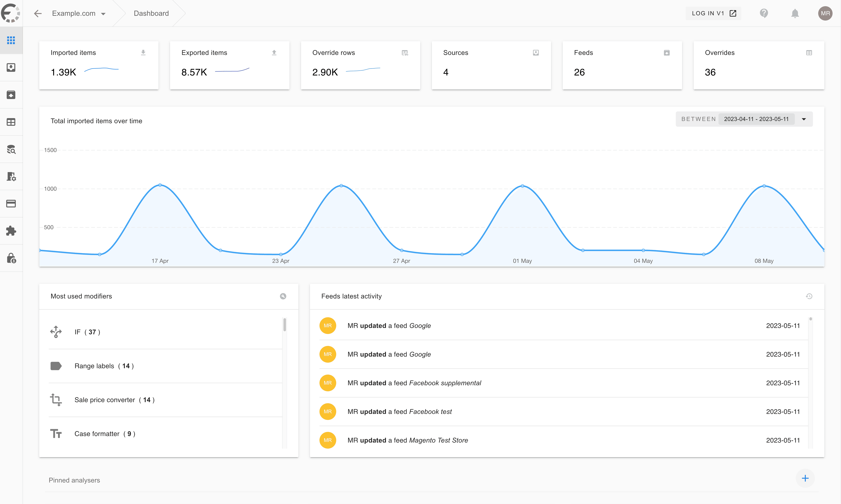Open the help question mark icon
This screenshot has width=841, height=504.
764,13
